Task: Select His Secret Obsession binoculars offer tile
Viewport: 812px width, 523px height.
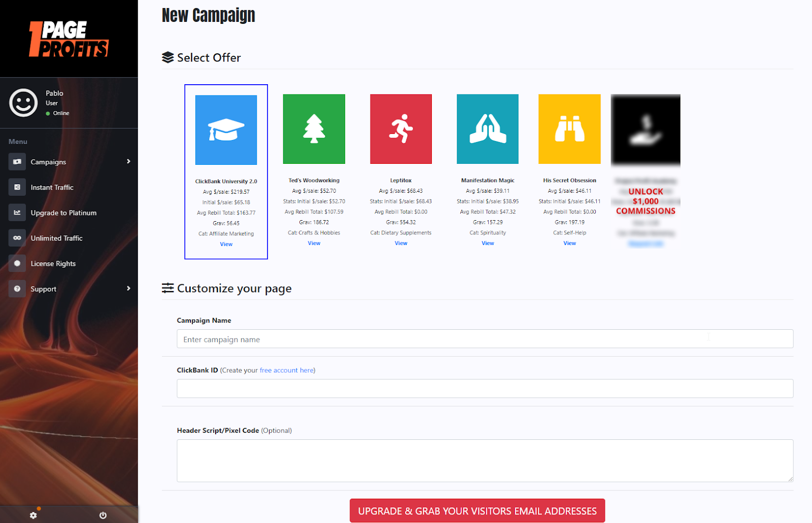Action: (569, 129)
